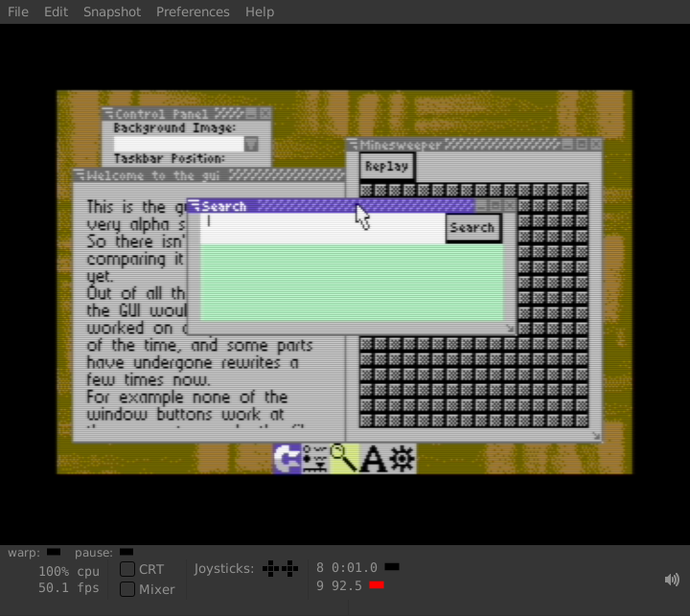
Task: Click the Search button
Action: click(x=473, y=228)
